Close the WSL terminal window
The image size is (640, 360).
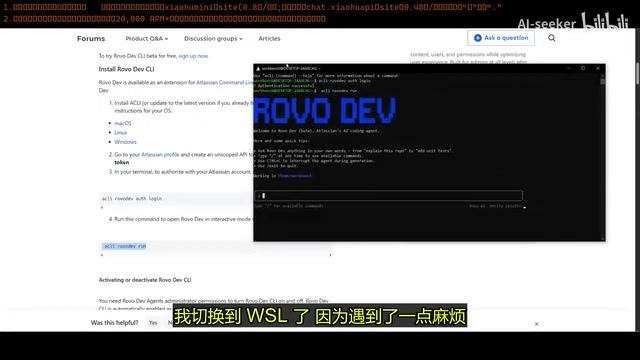tap(598, 68)
